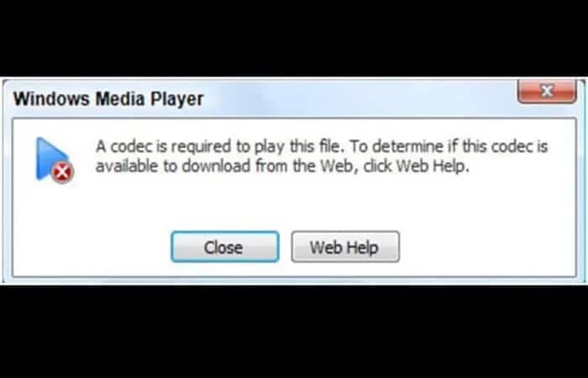588x378 pixels.
Task: Click the word "Player" in the title bar
Action: coord(176,99)
